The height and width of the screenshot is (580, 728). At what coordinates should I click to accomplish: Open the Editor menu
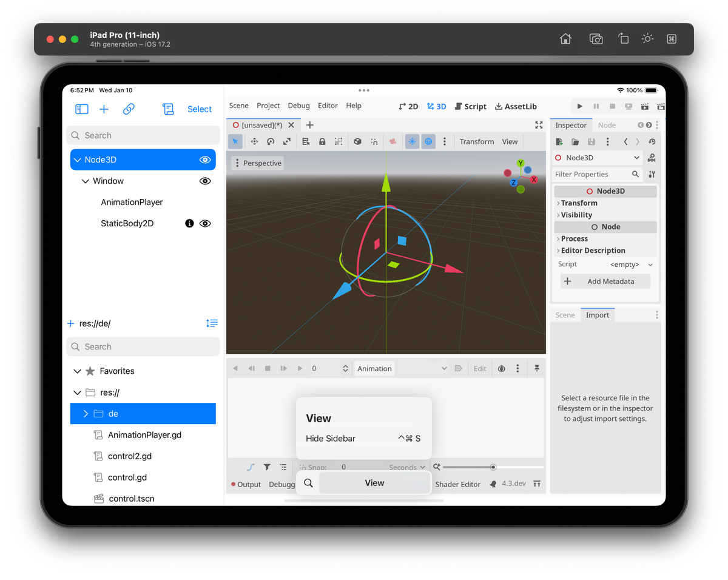(x=328, y=105)
